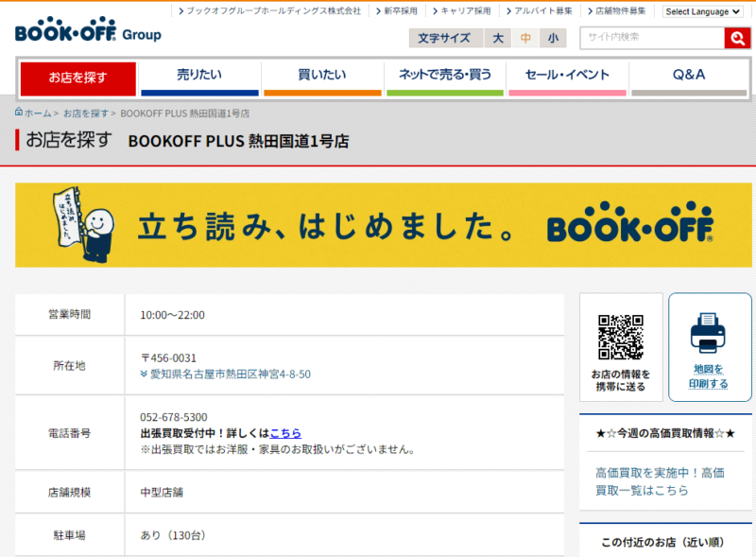
Task: Open the ネットで売る・買う tab
Action: (445, 78)
